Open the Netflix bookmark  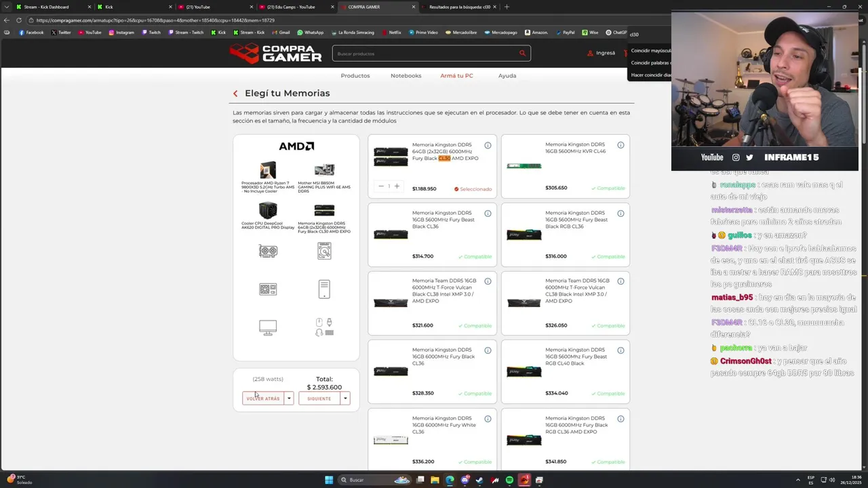[391, 33]
